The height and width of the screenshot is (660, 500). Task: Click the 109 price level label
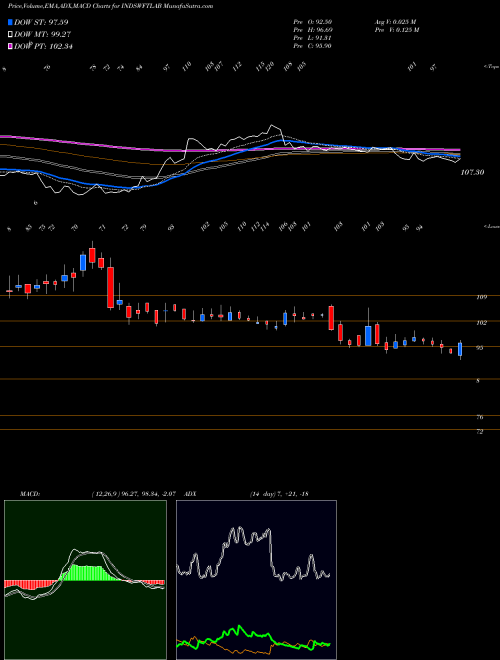pos(481,297)
